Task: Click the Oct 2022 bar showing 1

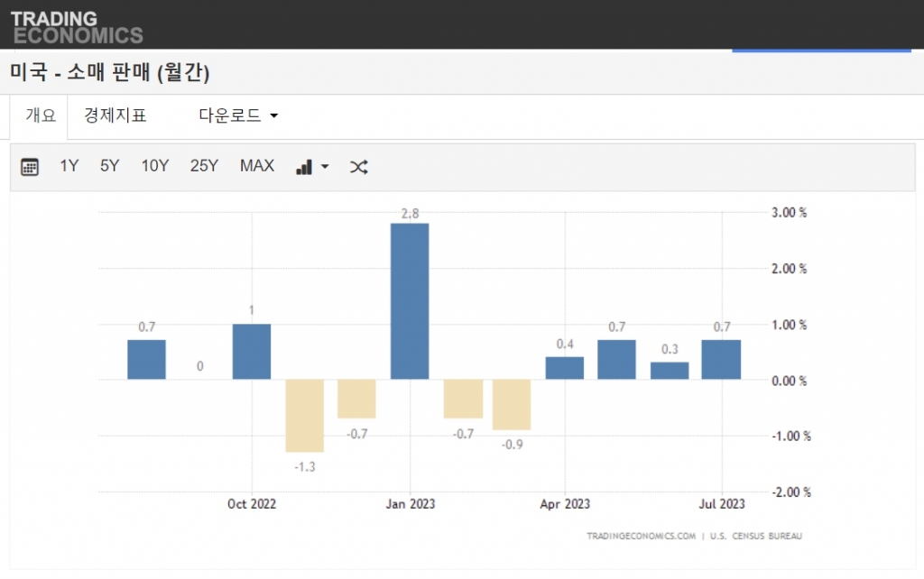Action: [252, 352]
